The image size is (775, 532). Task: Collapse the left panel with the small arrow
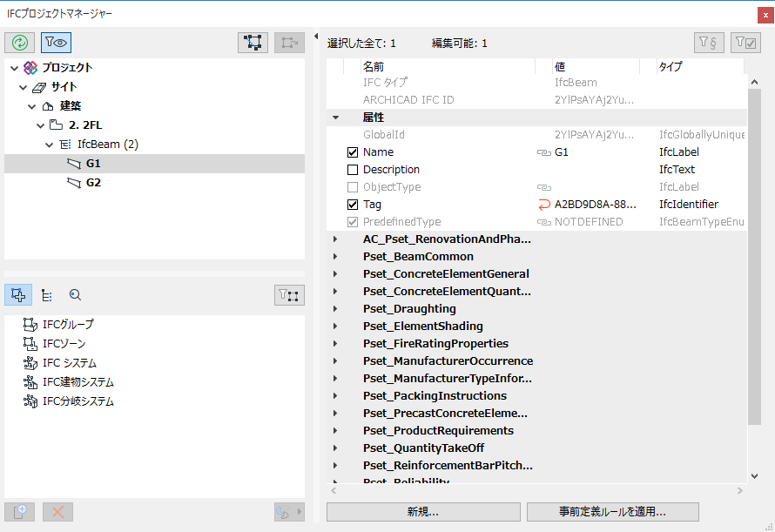coord(316,36)
